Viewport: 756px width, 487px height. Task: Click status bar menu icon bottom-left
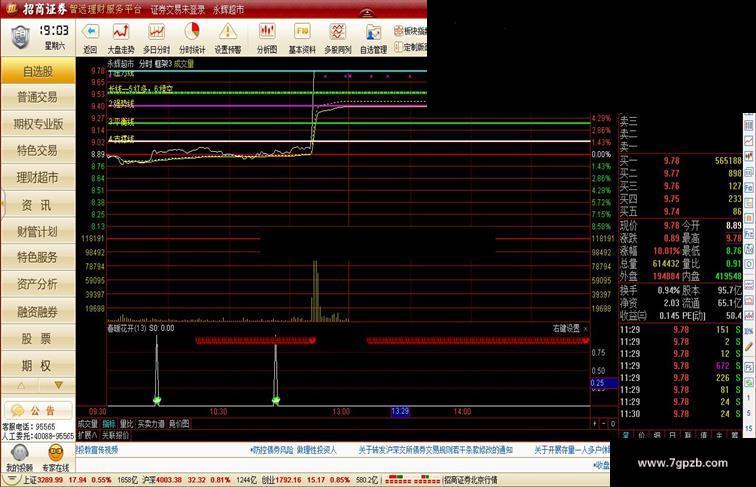tap(12, 479)
